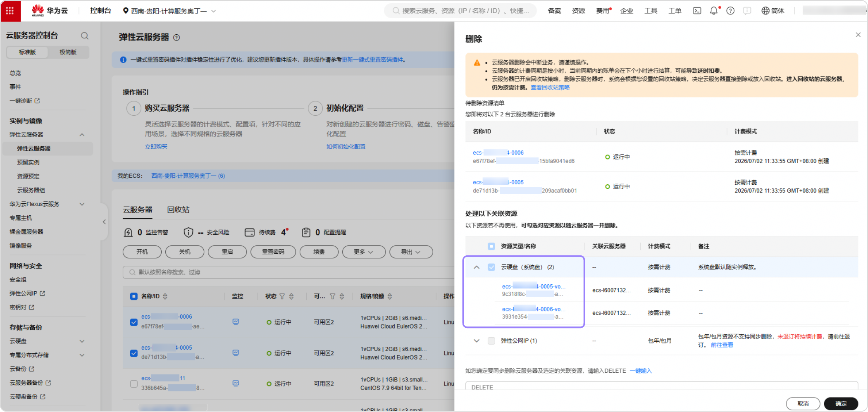
Task: Open the 资源 top menu item
Action: click(x=579, y=11)
